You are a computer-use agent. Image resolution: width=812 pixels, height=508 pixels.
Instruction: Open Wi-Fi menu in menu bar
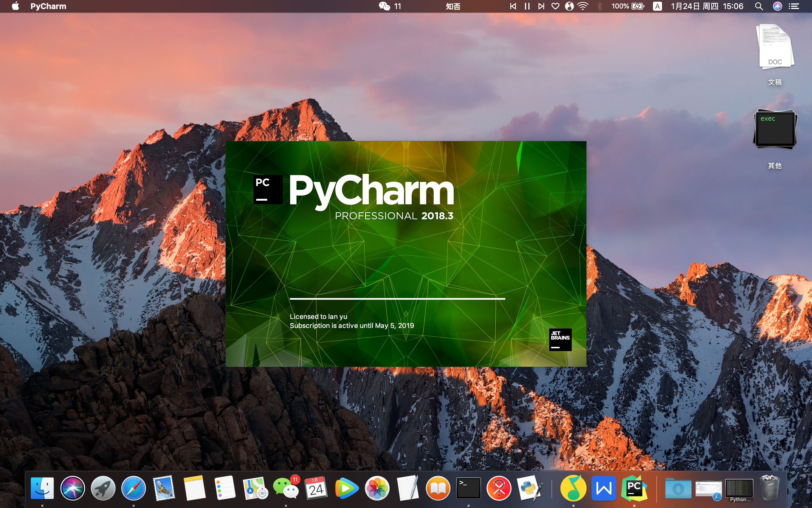[583, 6]
